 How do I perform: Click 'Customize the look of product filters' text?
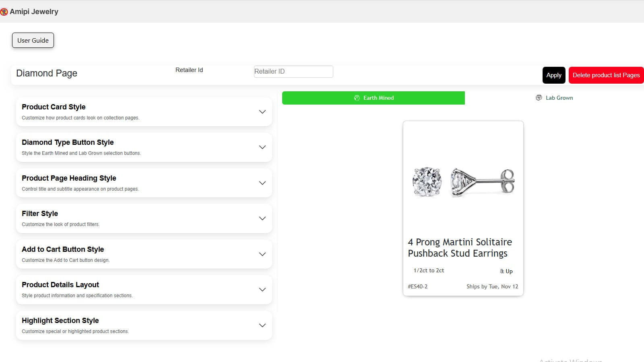(61, 224)
